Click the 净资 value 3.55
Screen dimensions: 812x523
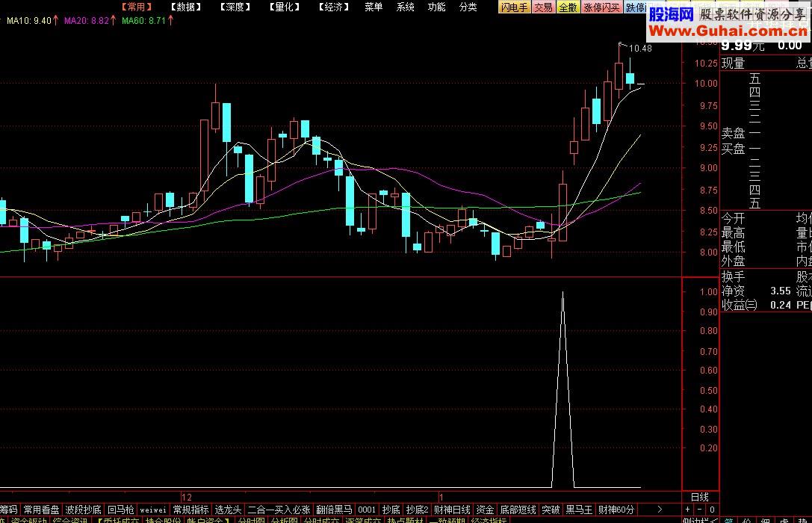click(781, 291)
